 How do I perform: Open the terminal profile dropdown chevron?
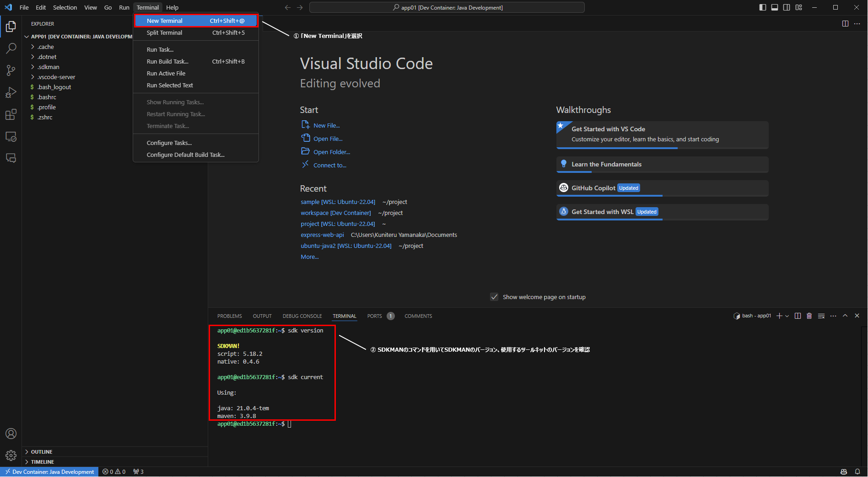point(787,316)
